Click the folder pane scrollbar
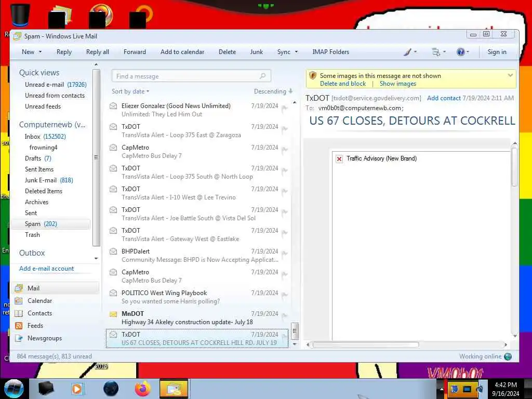532x399 pixels. tap(96, 158)
